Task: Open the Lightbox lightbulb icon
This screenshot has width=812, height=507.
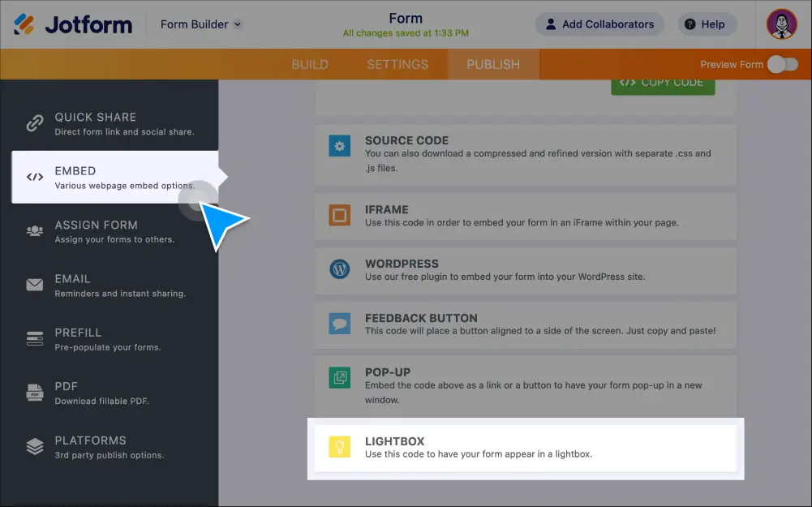Action: coord(342,447)
